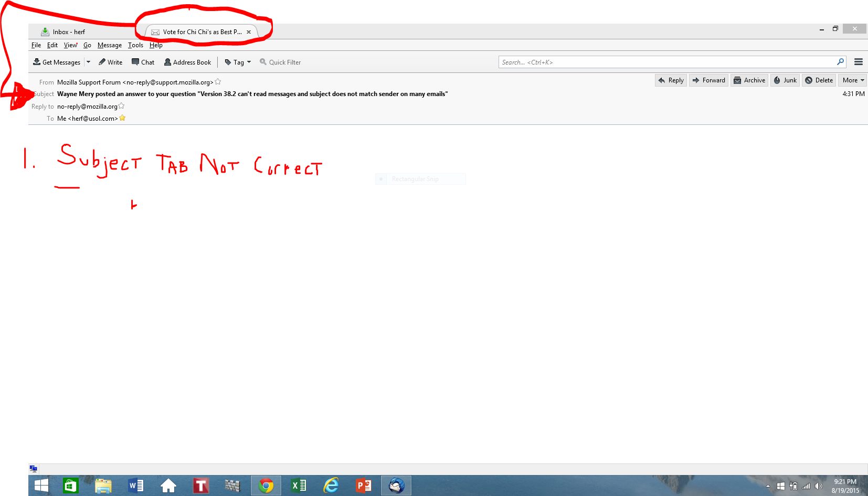The height and width of the screenshot is (496, 868).
Task: Star the no-reply@mozilla.org reply-to address
Action: [x=121, y=106]
